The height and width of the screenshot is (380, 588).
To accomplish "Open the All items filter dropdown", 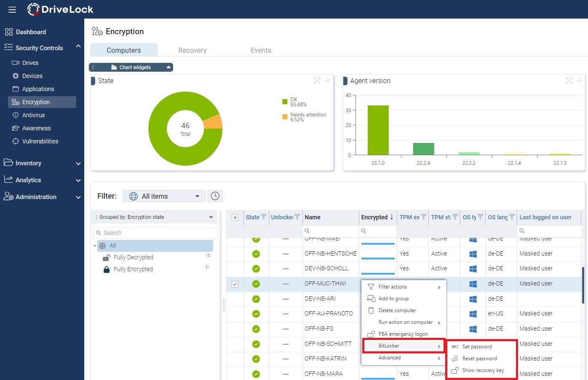I will 164,196.
